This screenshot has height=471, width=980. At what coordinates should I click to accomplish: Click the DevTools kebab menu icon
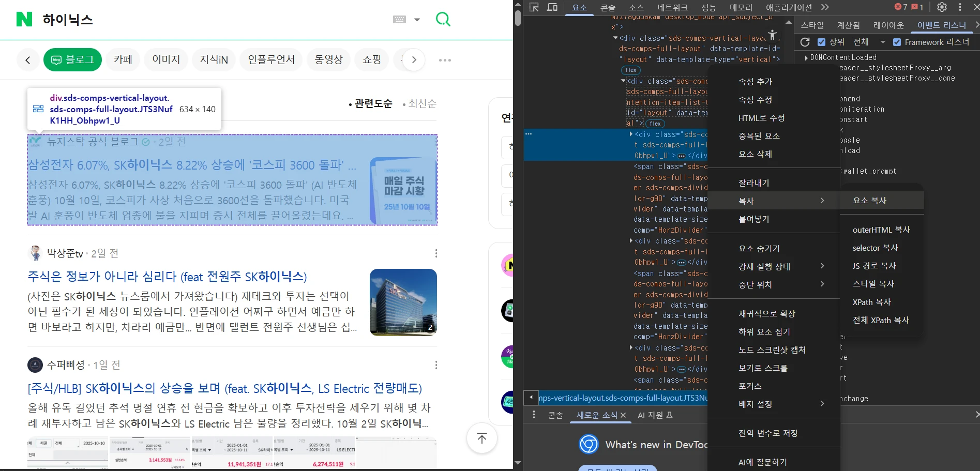(x=960, y=7)
